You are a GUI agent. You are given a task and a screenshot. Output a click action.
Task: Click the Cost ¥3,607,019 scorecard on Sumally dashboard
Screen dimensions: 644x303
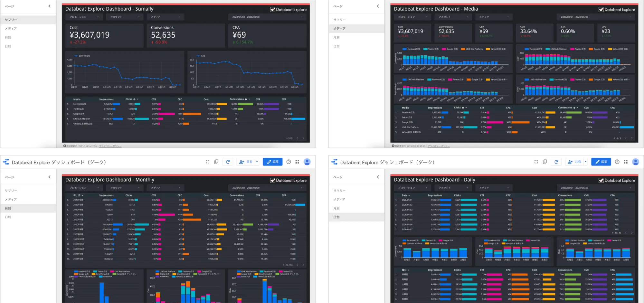104,36
